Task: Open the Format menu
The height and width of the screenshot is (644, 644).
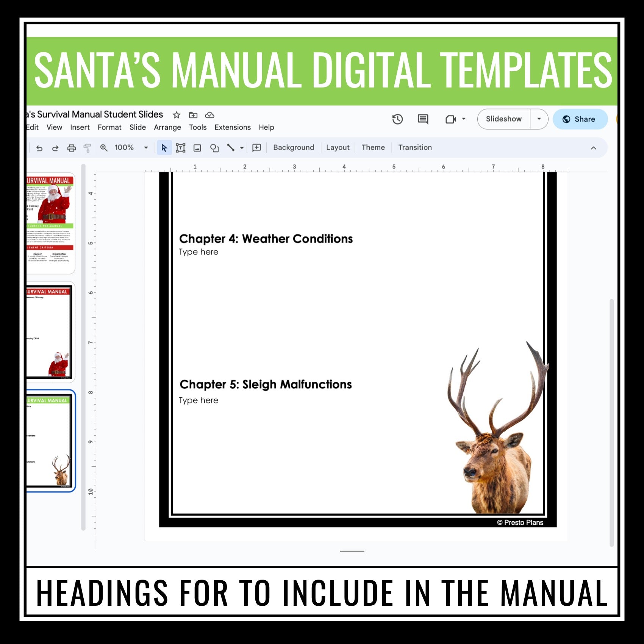Action: click(109, 127)
